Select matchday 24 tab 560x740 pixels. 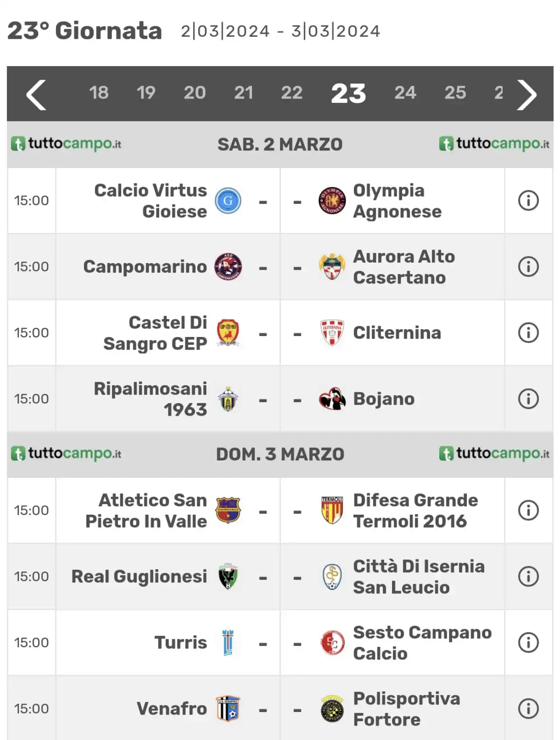click(405, 93)
